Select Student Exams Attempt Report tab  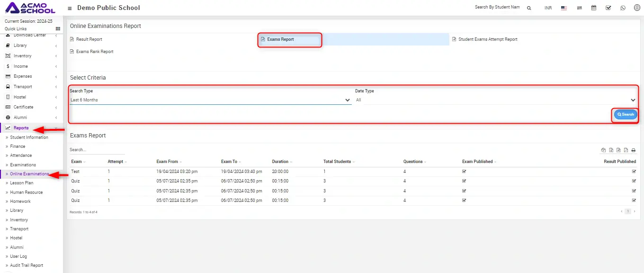point(488,39)
